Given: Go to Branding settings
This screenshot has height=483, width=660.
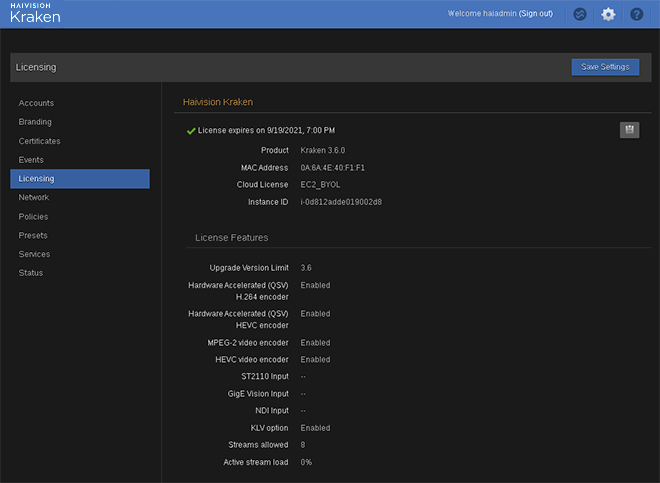Looking at the screenshot, I should tap(35, 122).
